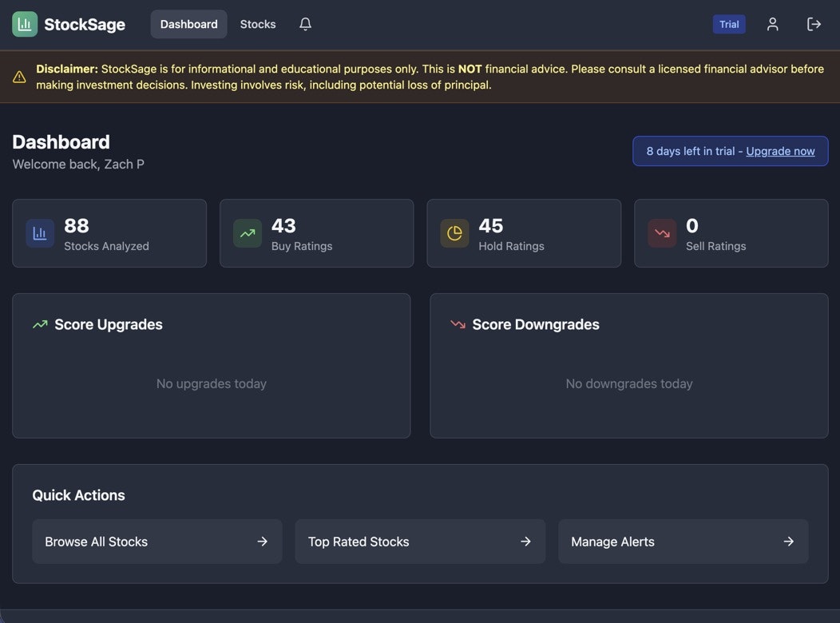The image size is (840, 623).
Task: Click the 'Welcome back, Zach P' text
Action: (78, 165)
